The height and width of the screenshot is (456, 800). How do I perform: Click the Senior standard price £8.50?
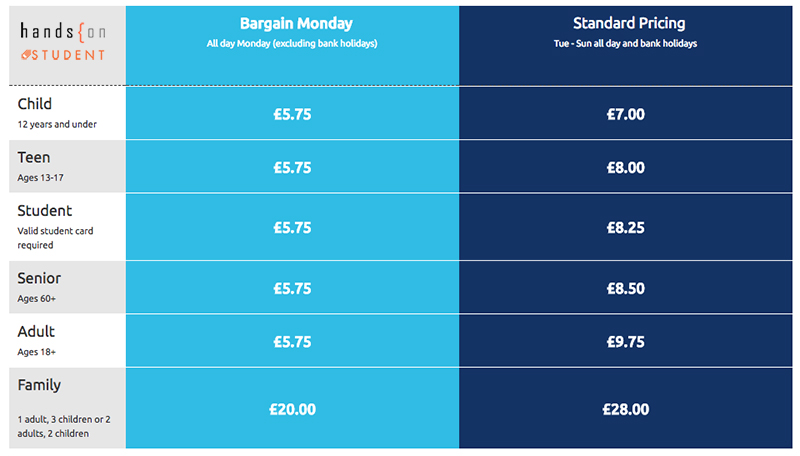626,289
